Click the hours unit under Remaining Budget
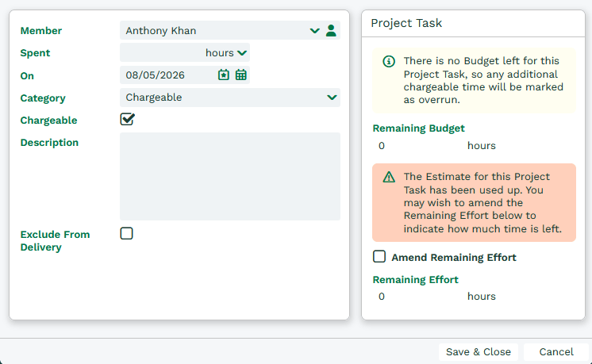Viewport: 592px width, 364px height. coord(482,146)
